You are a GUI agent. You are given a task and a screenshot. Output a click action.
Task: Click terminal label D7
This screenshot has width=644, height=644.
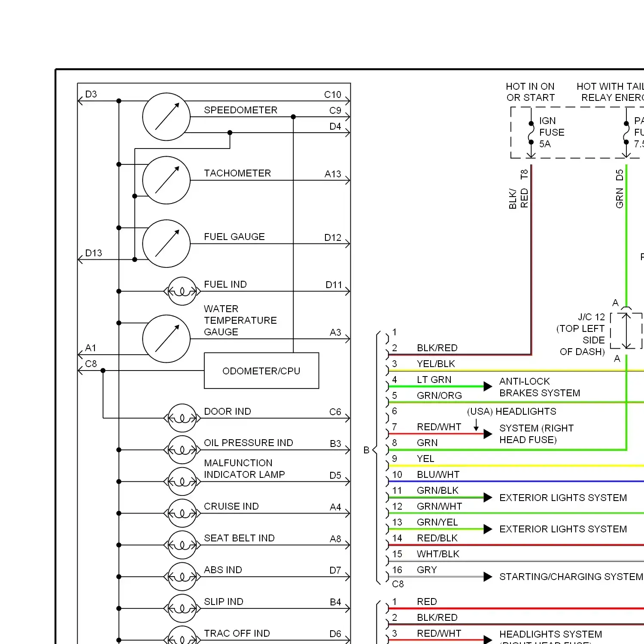[x=335, y=570]
